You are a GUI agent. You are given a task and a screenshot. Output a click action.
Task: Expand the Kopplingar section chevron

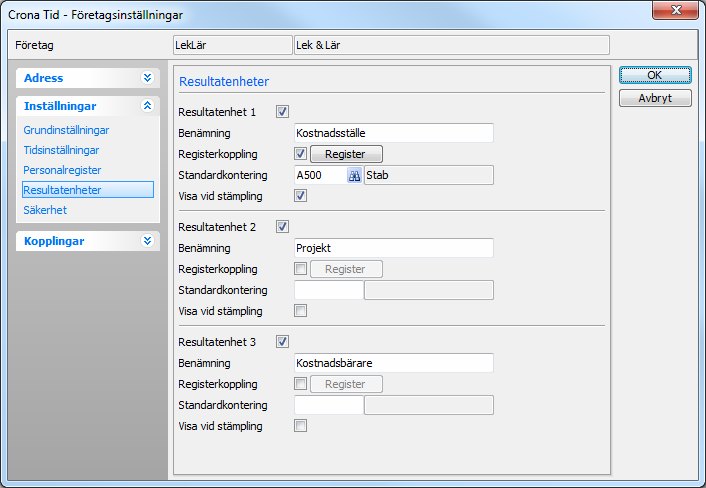147,241
